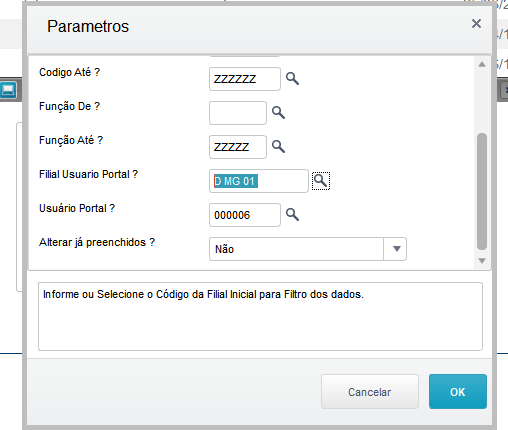This screenshot has width=508, height=430.
Task: Close the Parametros dialog with X
Action: click(476, 24)
